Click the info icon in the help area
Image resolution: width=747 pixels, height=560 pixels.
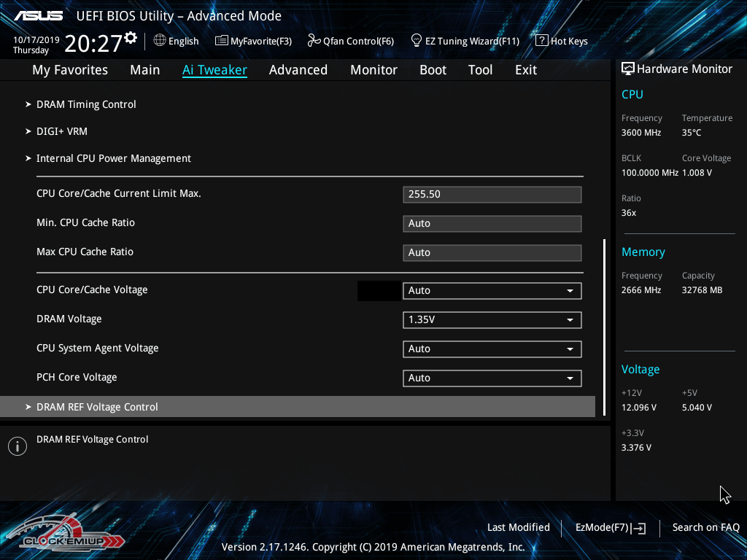coord(17,446)
